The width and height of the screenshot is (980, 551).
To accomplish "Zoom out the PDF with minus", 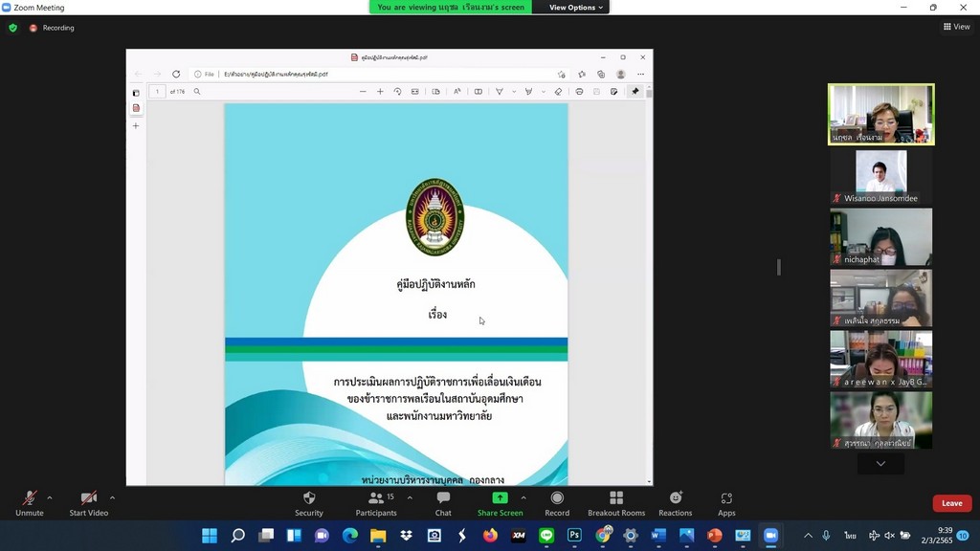I will point(363,91).
